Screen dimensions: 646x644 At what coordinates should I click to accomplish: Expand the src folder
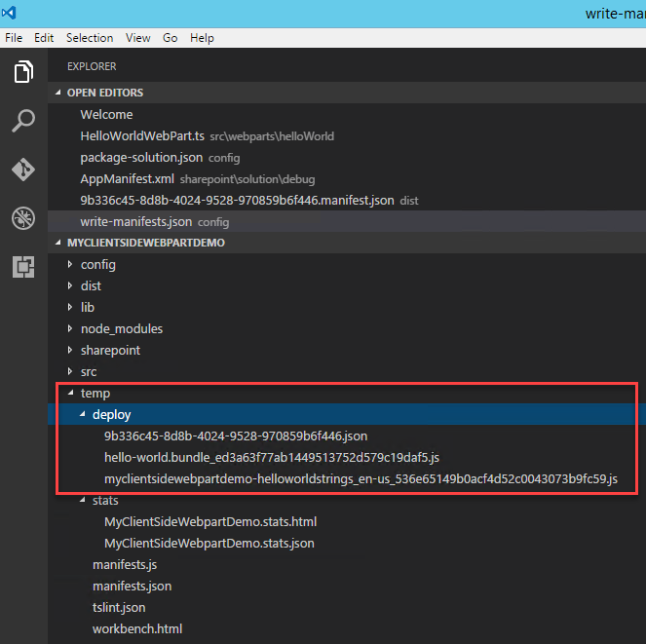point(70,371)
